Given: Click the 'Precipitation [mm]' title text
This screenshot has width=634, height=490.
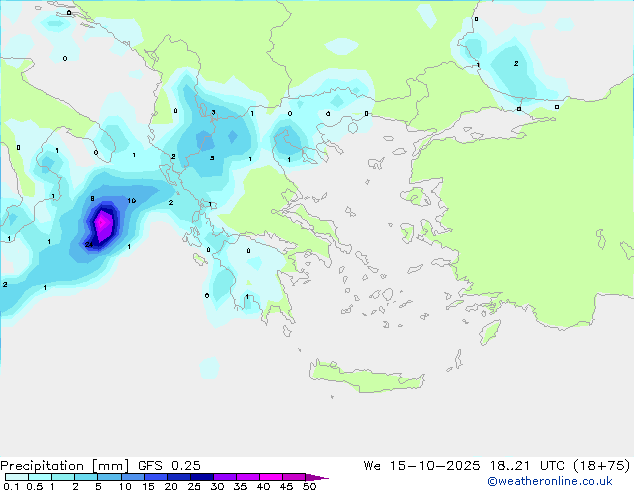Looking at the screenshot, I should 65,466.
